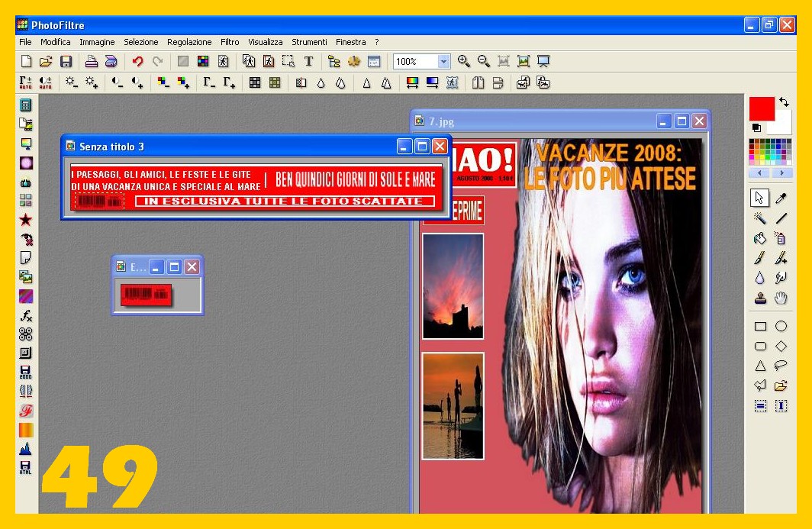
Task: Activate the Lasso selection shape
Action: 781,366
